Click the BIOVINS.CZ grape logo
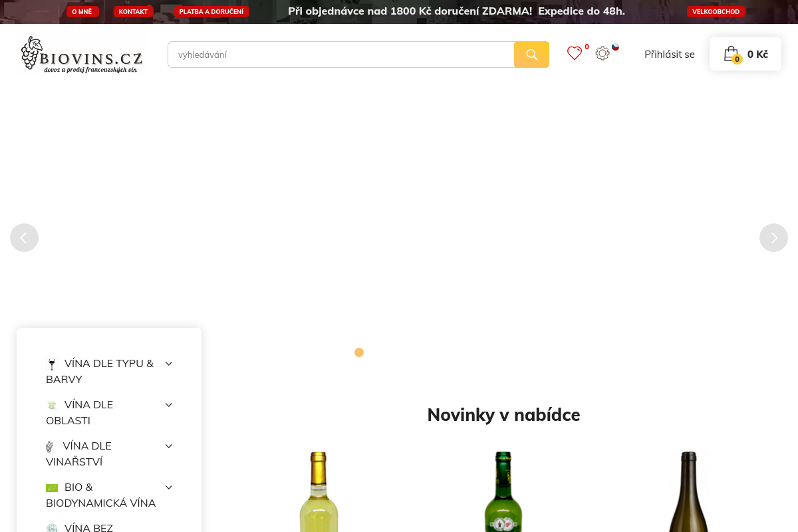 [x=81, y=54]
